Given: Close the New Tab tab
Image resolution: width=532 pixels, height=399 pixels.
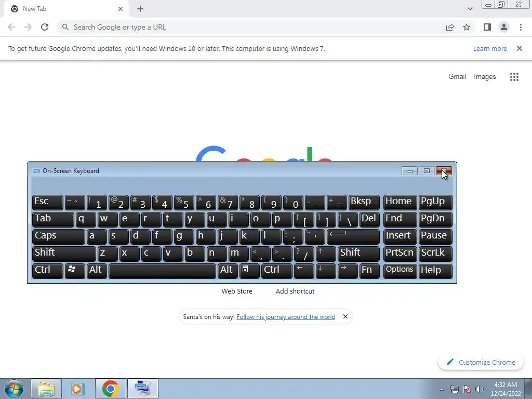Looking at the screenshot, I should point(121,9).
